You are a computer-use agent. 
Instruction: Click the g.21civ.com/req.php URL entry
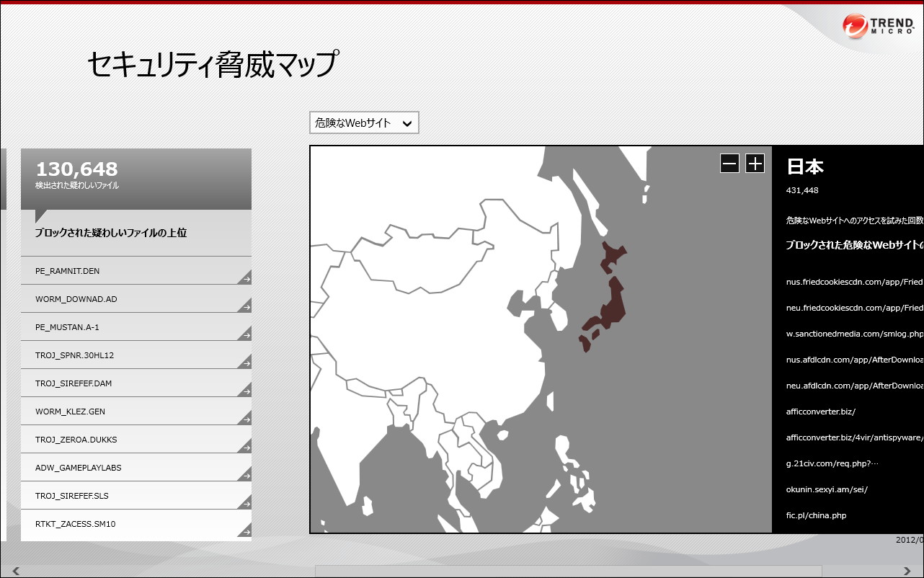pyautogui.click(x=832, y=463)
